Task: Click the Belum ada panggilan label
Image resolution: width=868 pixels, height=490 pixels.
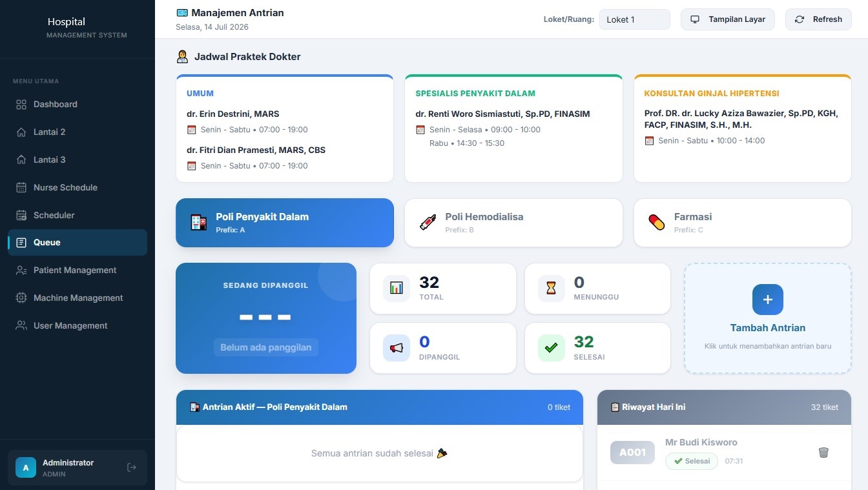Action: coord(266,347)
